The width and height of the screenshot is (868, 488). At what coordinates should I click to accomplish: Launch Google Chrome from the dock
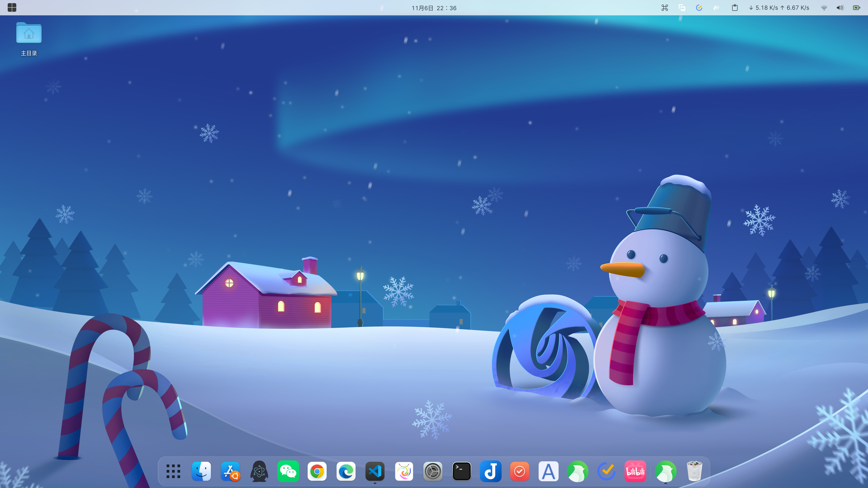(x=317, y=471)
